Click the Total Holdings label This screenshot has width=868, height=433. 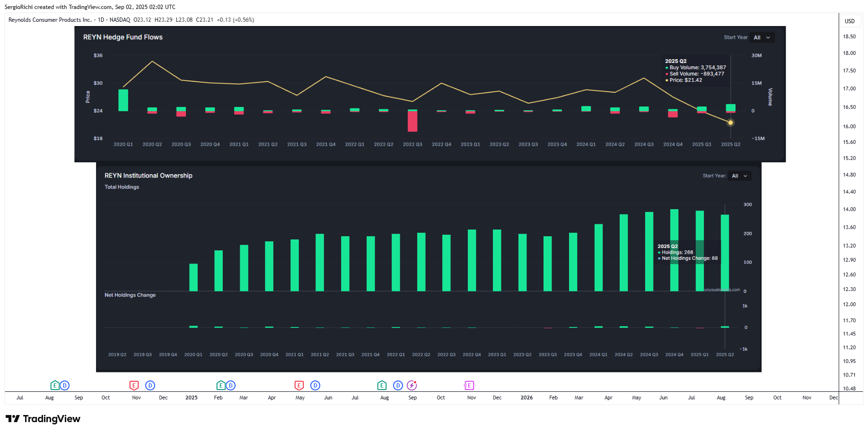tap(122, 187)
